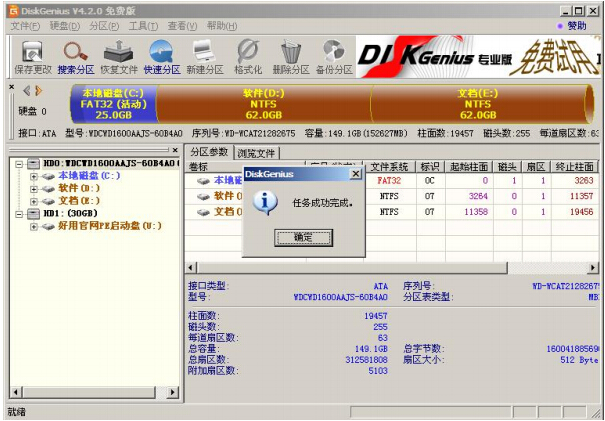Expand the 文档 (E:) tree node
This screenshot has width=605, height=421.
pyautogui.click(x=34, y=201)
